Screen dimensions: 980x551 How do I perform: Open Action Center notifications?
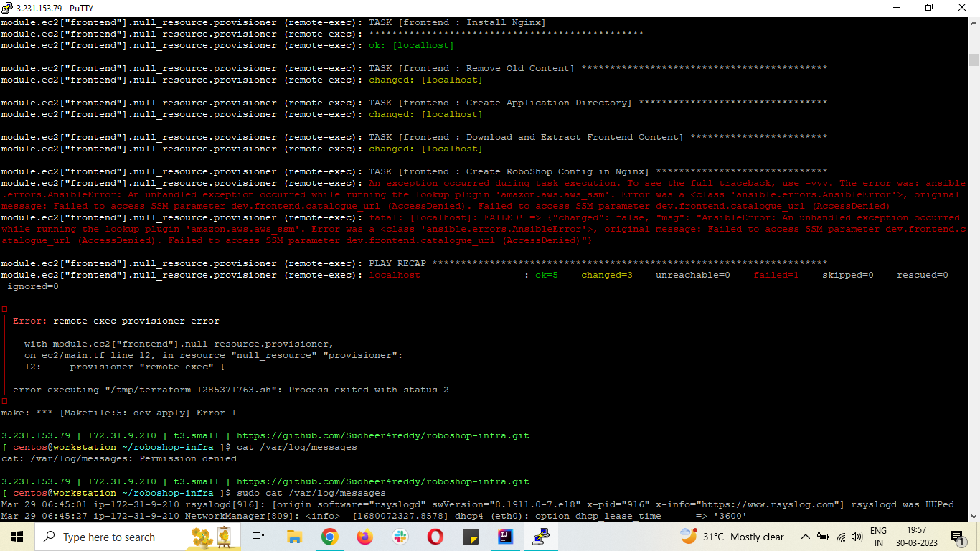click(957, 537)
